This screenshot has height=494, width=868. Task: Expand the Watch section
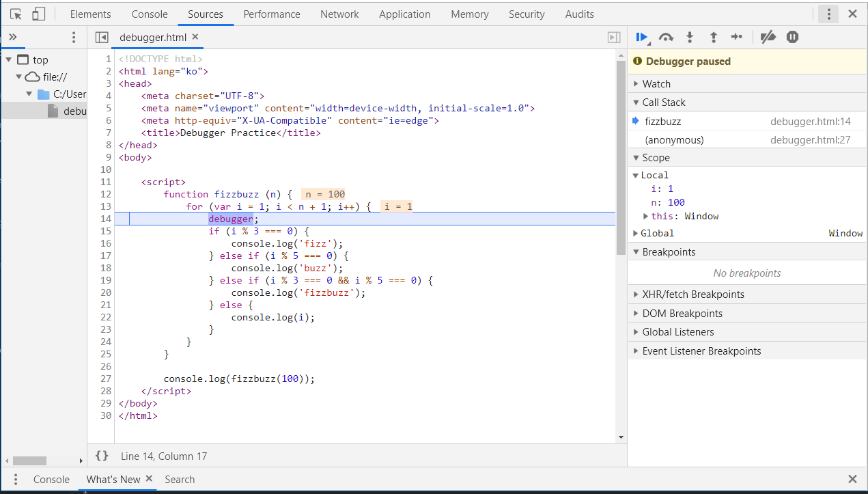(747, 83)
